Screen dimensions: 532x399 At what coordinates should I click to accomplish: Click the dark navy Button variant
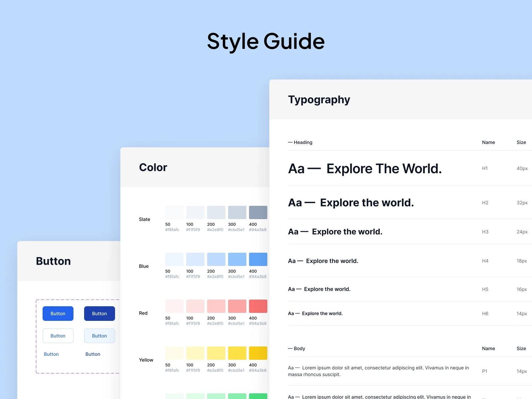point(99,313)
